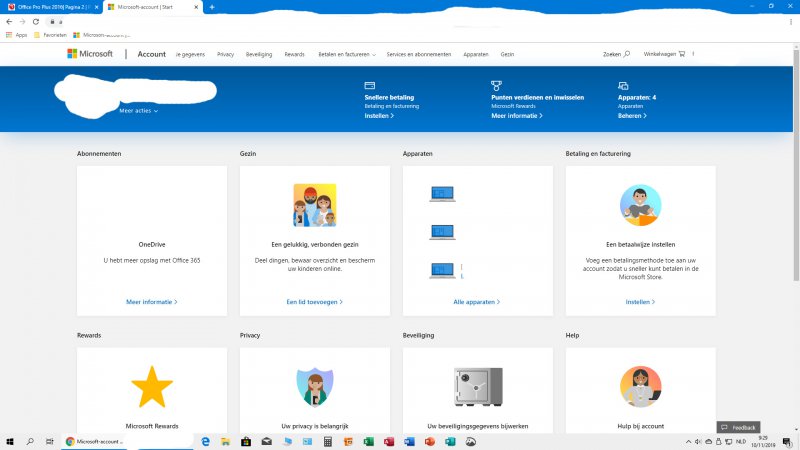This screenshot has height=450, width=800.
Task: Click the taskbar search magnifier
Action: tap(30, 442)
